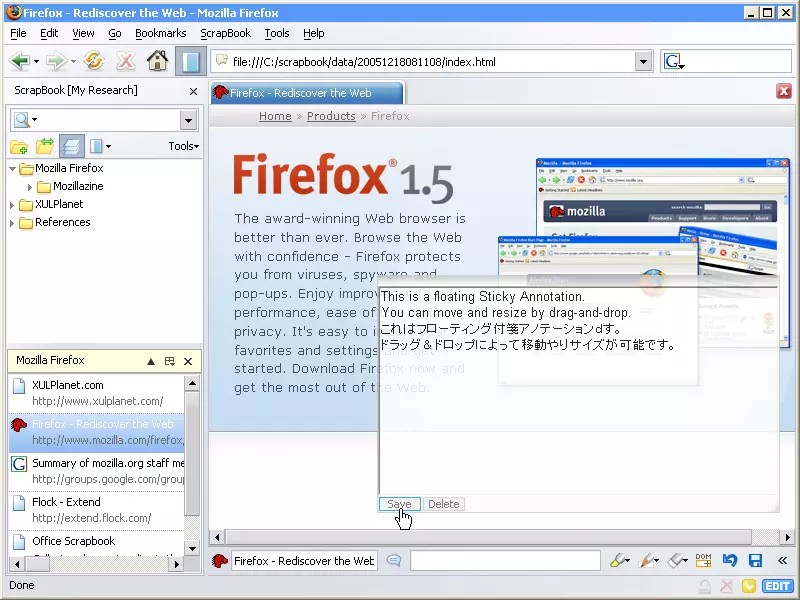Open the File menu
The width and height of the screenshot is (800, 600).
(18, 33)
